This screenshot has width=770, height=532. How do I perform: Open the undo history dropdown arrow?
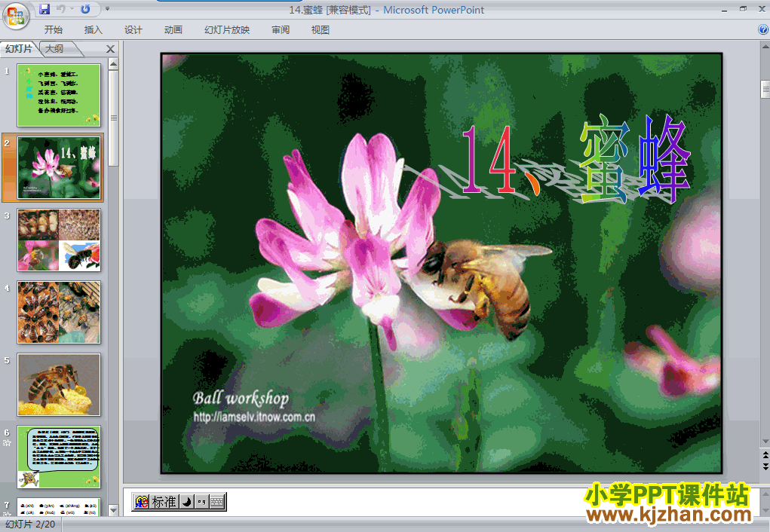point(72,9)
